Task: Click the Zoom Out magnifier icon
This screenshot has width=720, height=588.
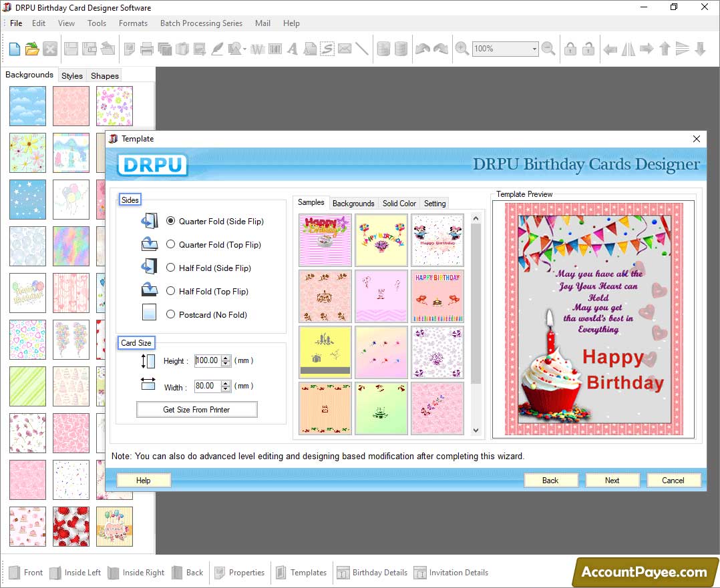Action: pos(548,49)
